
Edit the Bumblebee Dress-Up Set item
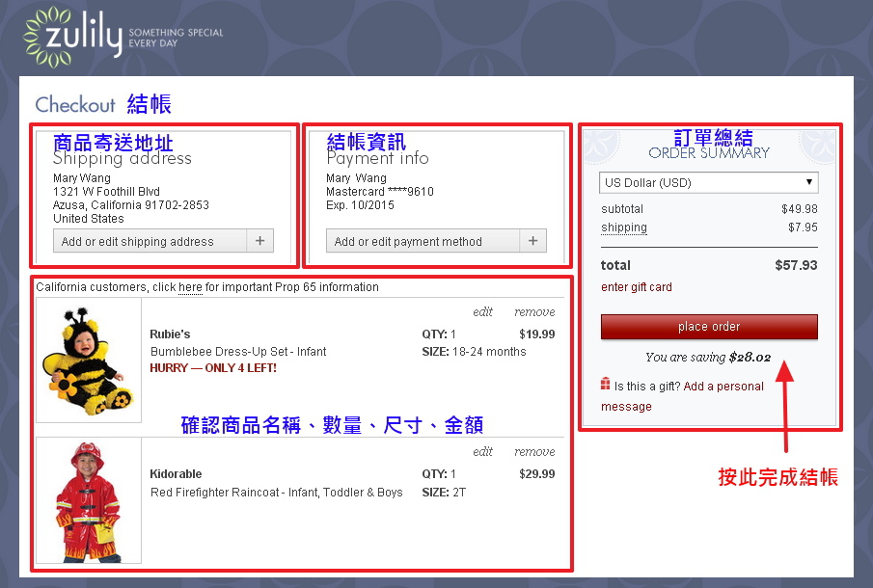(x=482, y=312)
